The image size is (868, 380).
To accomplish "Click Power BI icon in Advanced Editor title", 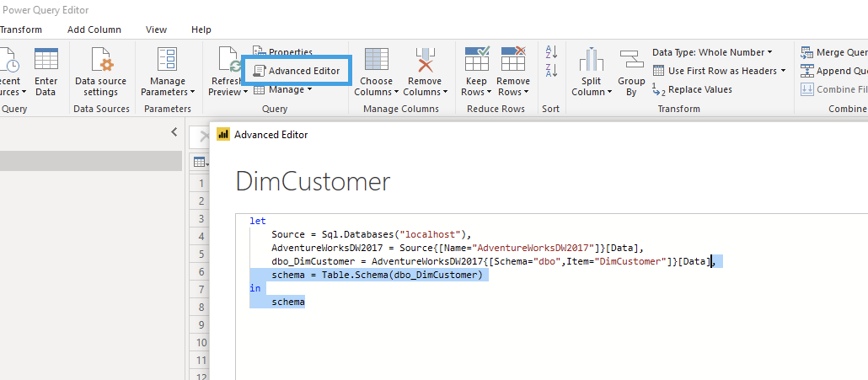I will click(223, 135).
